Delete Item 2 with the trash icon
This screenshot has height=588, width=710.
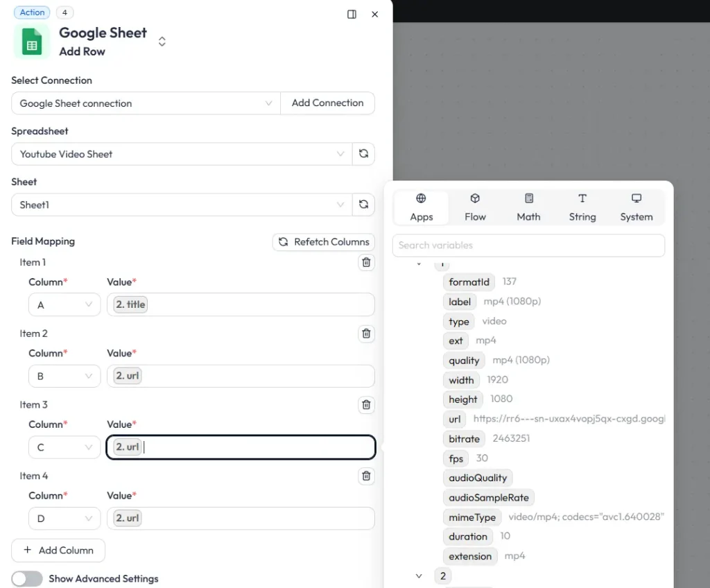click(366, 334)
